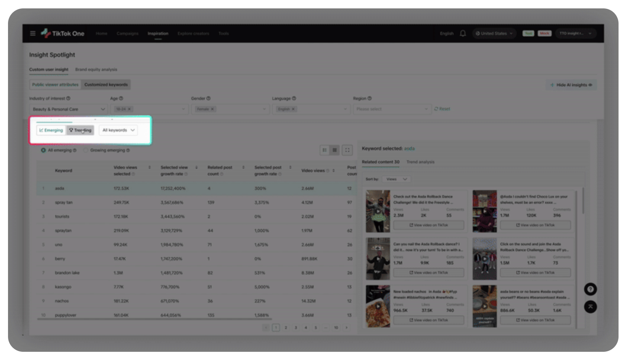Open Explore creators in top navigation
The height and width of the screenshot is (364, 638).
coord(193,34)
